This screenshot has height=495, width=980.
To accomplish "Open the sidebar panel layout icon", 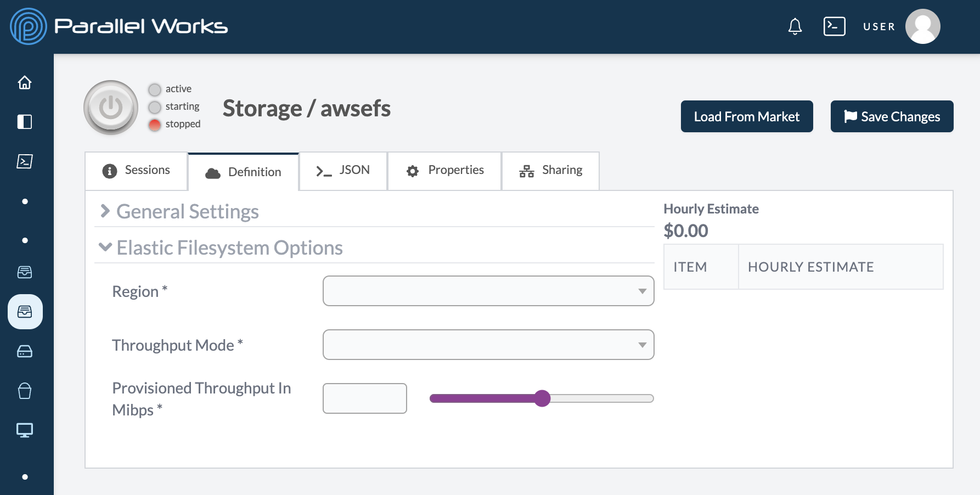I will (x=25, y=122).
